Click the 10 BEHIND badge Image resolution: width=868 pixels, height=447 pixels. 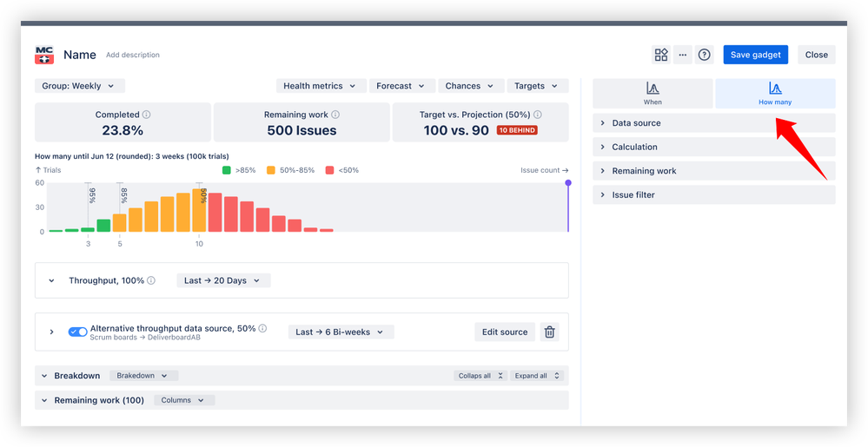click(517, 130)
